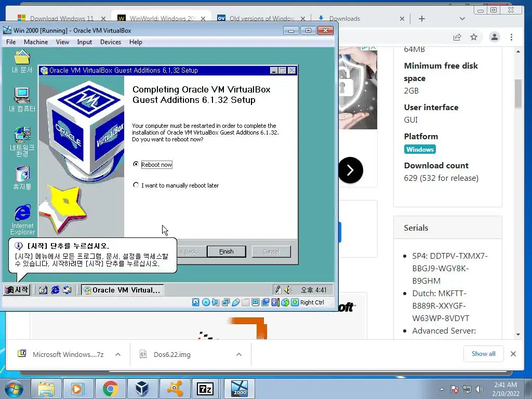The height and width of the screenshot is (399, 532).
Task: Open 7-Zip from the Windows 7 taskbar
Action: coord(206,389)
